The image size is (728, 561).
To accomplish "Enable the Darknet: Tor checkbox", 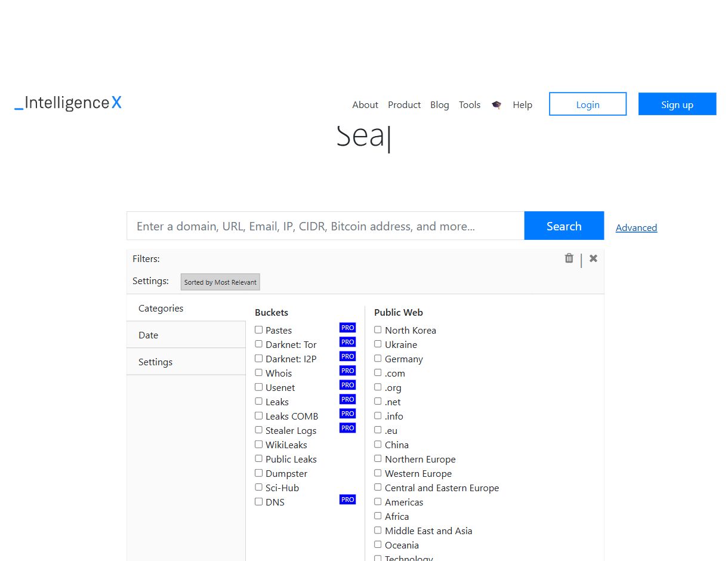I will tap(259, 344).
